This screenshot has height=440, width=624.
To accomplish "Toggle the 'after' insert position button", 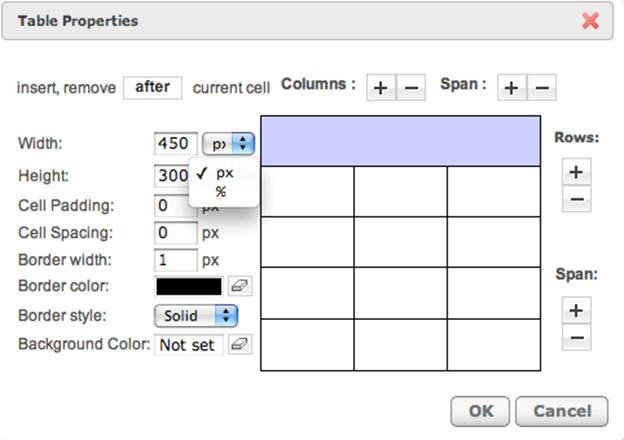I will pos(153,88).
